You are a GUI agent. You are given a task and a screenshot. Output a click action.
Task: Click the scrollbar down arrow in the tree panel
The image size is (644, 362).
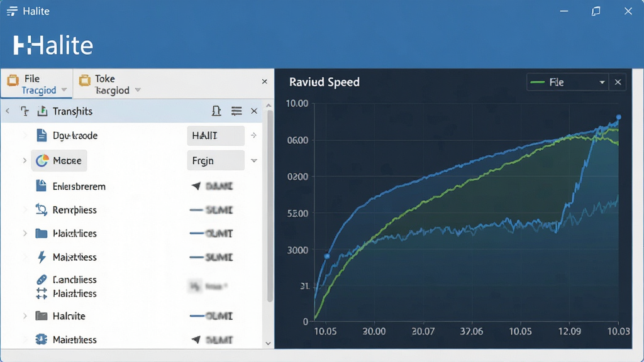tap(269, 344)
